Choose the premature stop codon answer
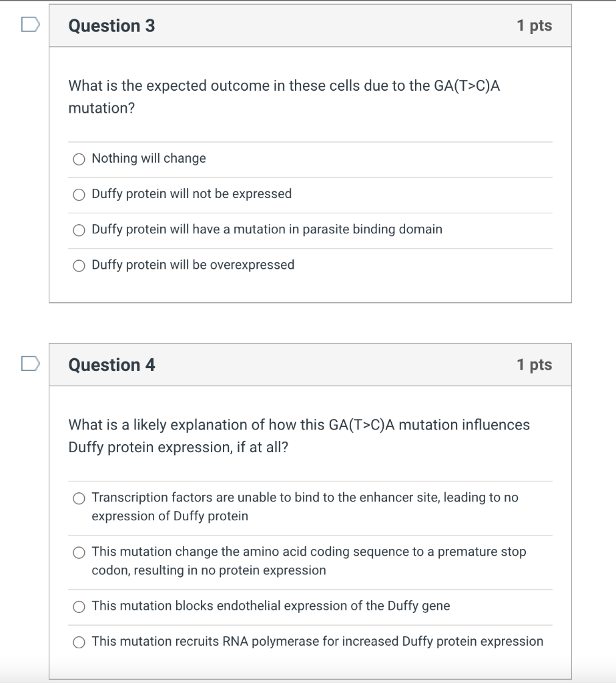Viewport: 616px width, 683px height. [x=79, y=552]
